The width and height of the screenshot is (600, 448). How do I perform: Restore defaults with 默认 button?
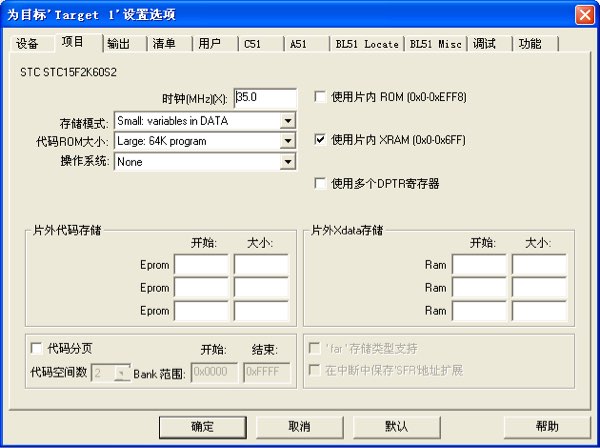396,427
